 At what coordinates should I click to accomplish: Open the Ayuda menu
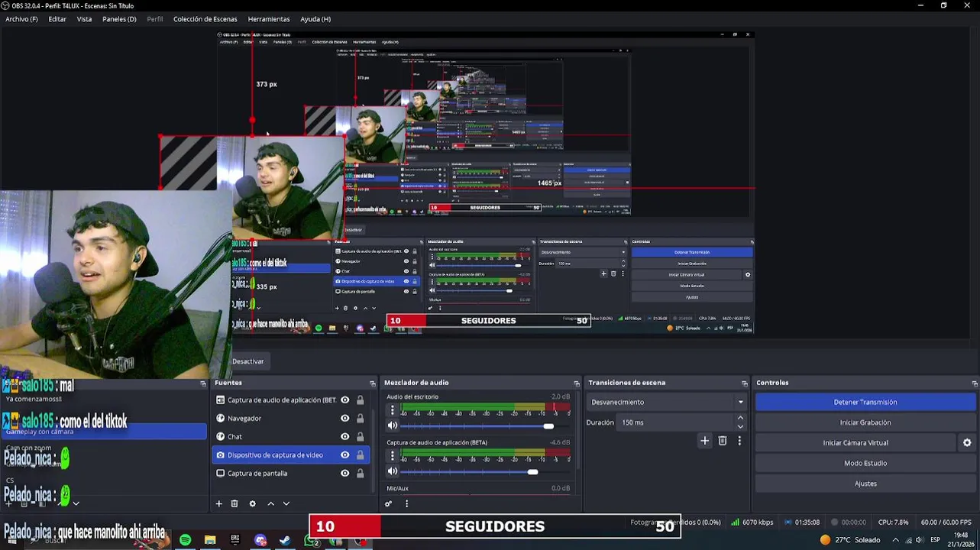(315, 19)
